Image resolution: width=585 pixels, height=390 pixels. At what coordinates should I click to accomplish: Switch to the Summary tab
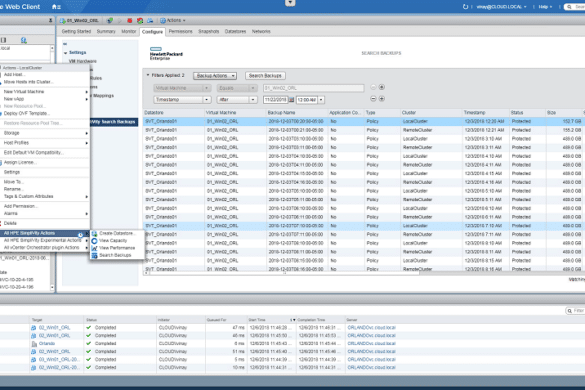click(x=106, y=31)
